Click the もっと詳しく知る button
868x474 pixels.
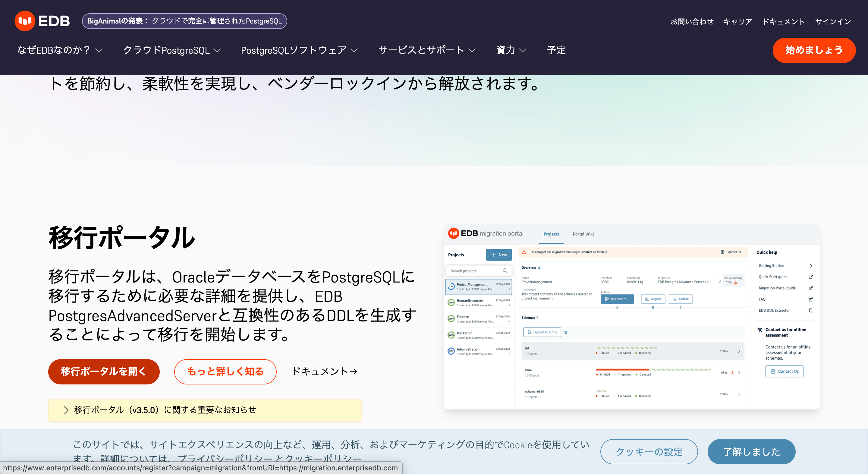click(225, 371)
